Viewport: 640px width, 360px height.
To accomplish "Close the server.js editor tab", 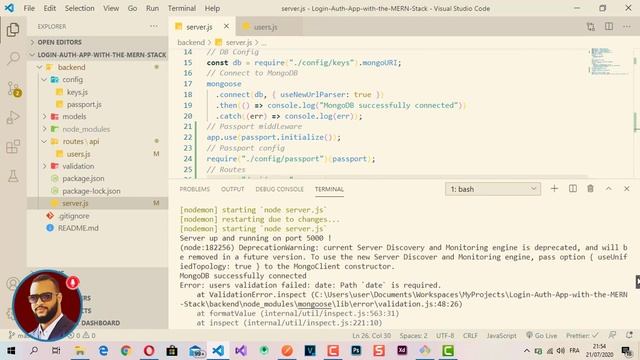I will point(226,27).
